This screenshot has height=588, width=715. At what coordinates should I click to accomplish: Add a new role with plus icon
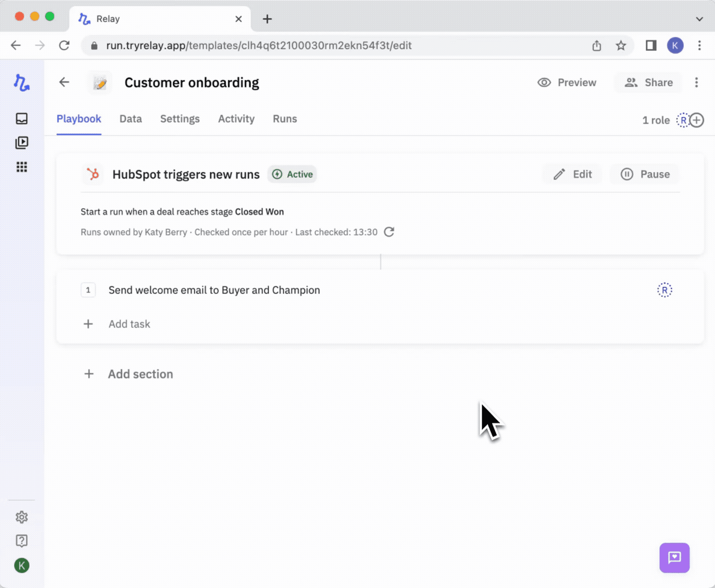(x=697, y=120)
